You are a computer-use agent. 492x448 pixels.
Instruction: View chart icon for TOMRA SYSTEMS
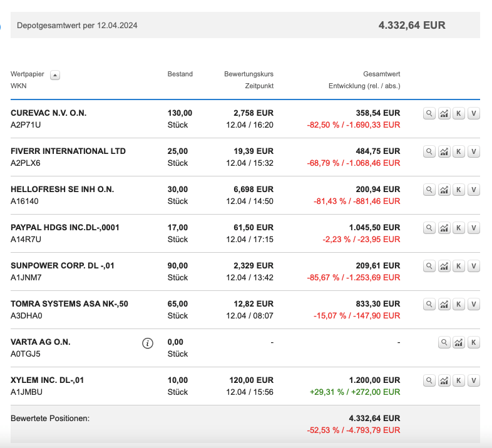[444, 304]
